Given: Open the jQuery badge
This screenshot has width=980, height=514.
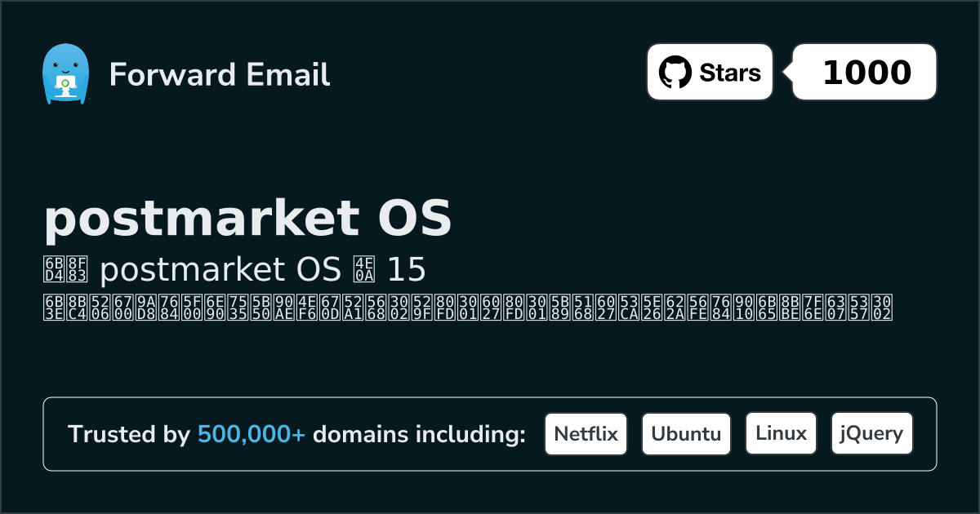Looking at the screenshot, I should pos(871,434).
